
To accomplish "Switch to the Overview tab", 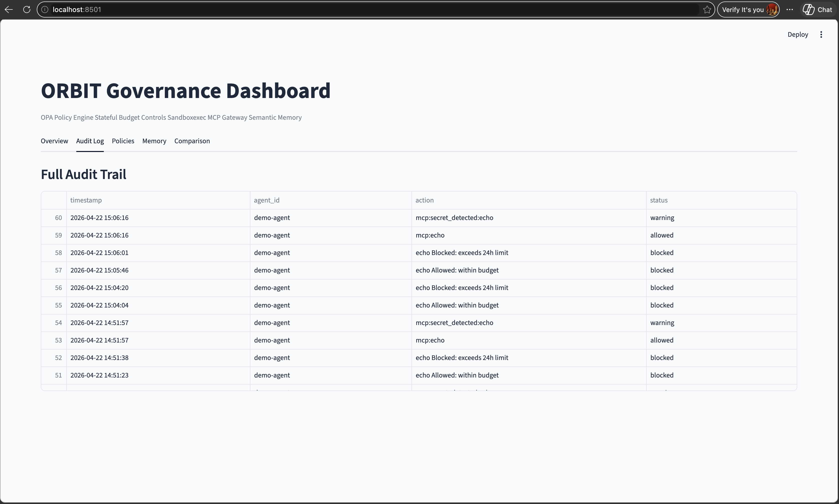I will click(x=54, y=141).
